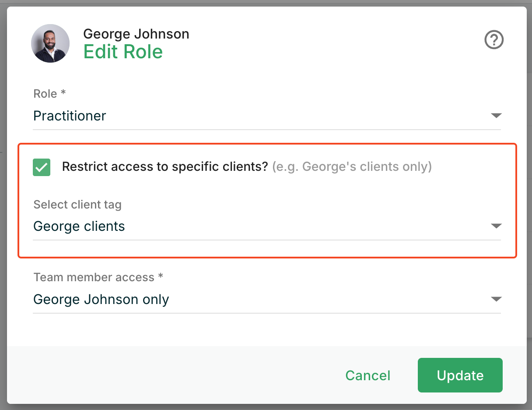Uncheck the Restrict access to specific clients checkbox
532x410 pixels.
[42, 167]
